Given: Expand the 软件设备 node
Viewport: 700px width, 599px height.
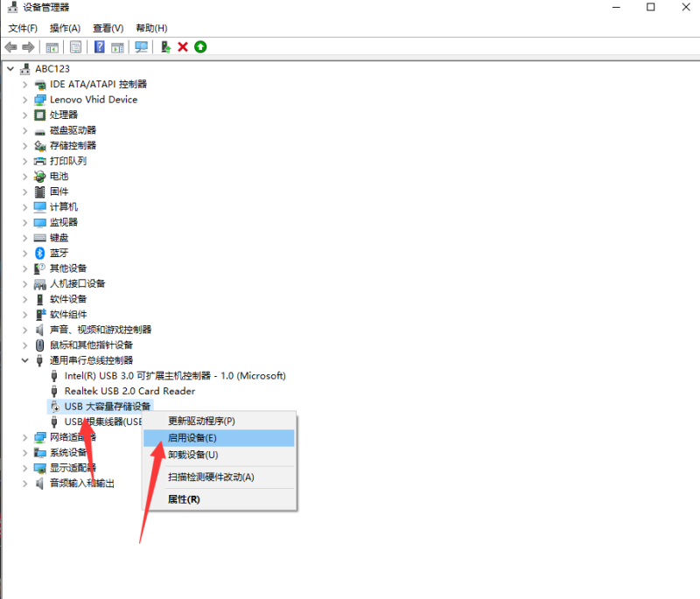Looking at the screenshot, I should pos(25,299).
